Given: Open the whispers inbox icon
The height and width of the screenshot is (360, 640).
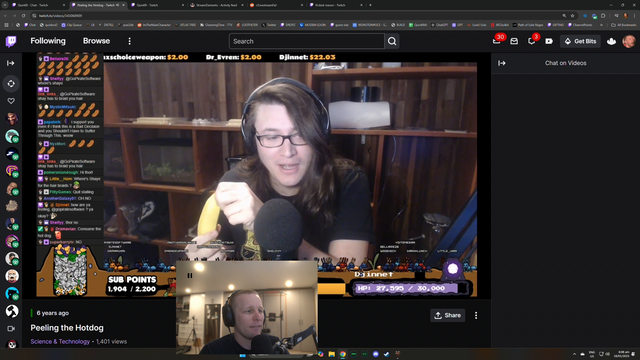Looking at the screenshot, I should click(514, 41).
